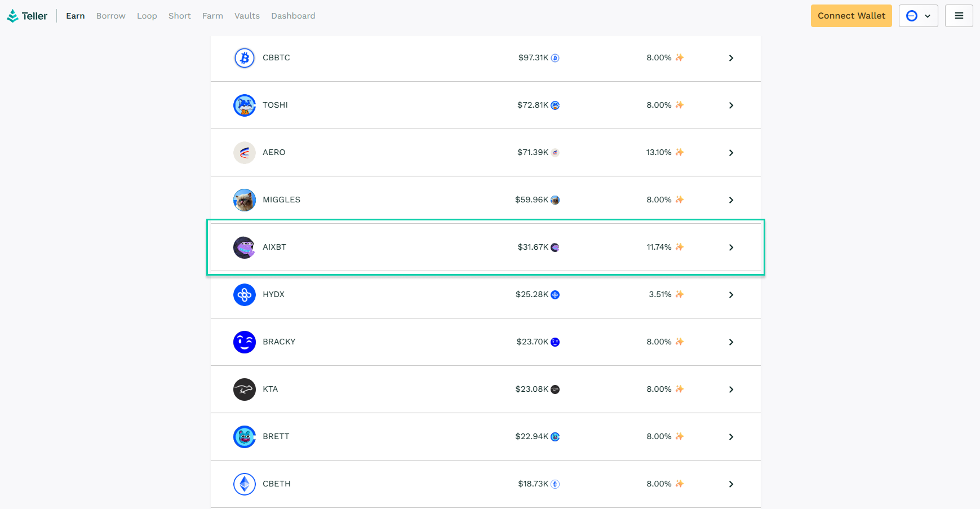Click the TOSHI cat token icon
Viewport: 980px width, 509px height.
point(244,105)
